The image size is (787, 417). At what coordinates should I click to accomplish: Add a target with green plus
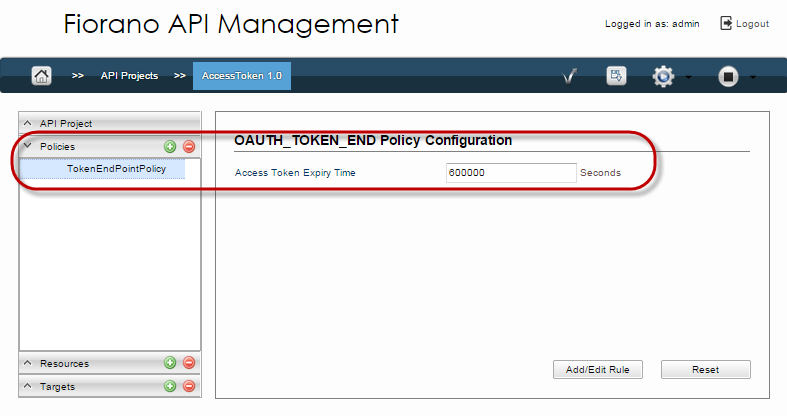click(170, 386)
